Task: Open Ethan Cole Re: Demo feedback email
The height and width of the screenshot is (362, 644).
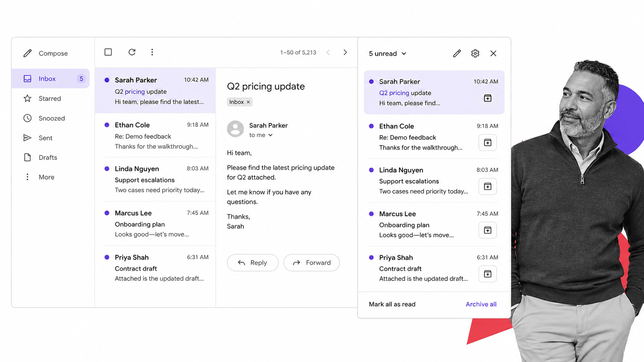Action: (x=155, y=135)
